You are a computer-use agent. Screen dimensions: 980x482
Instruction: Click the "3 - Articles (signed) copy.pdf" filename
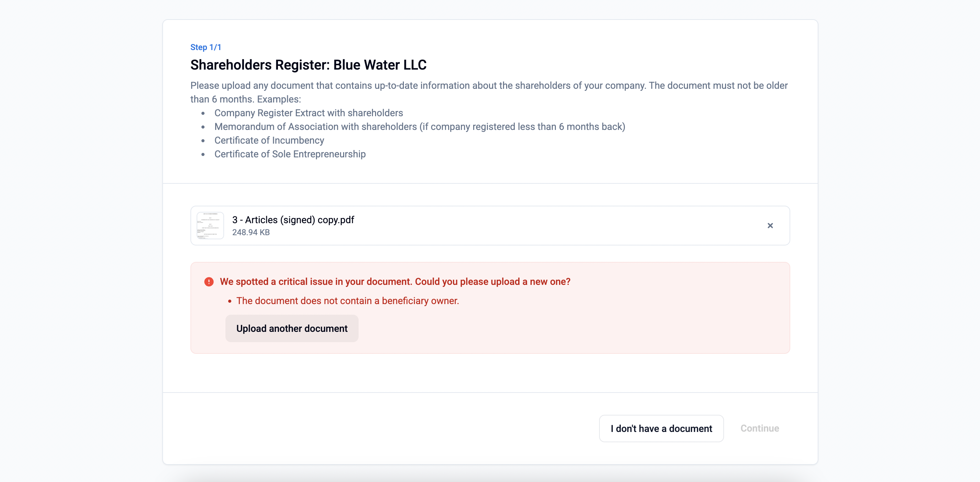(293, 220)
